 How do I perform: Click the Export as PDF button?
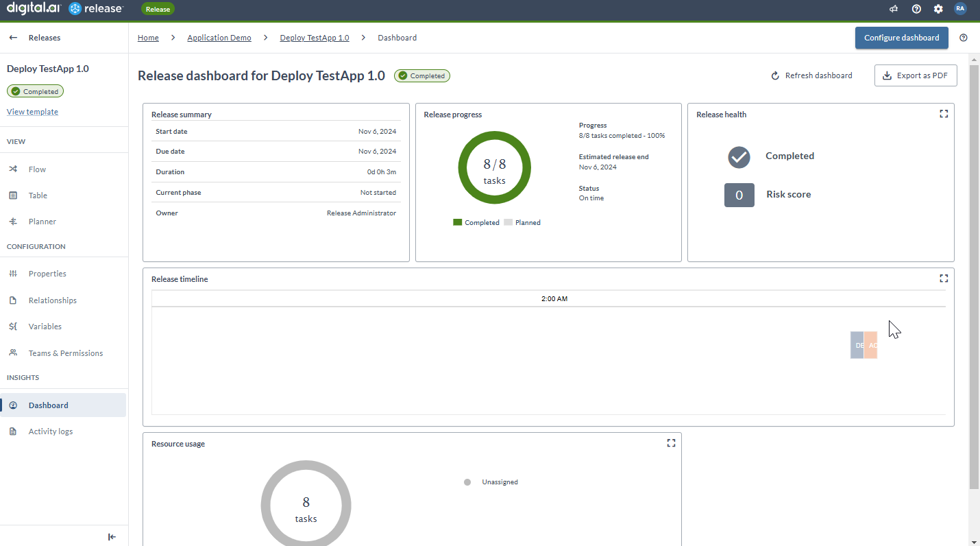[x=916, y=75]
